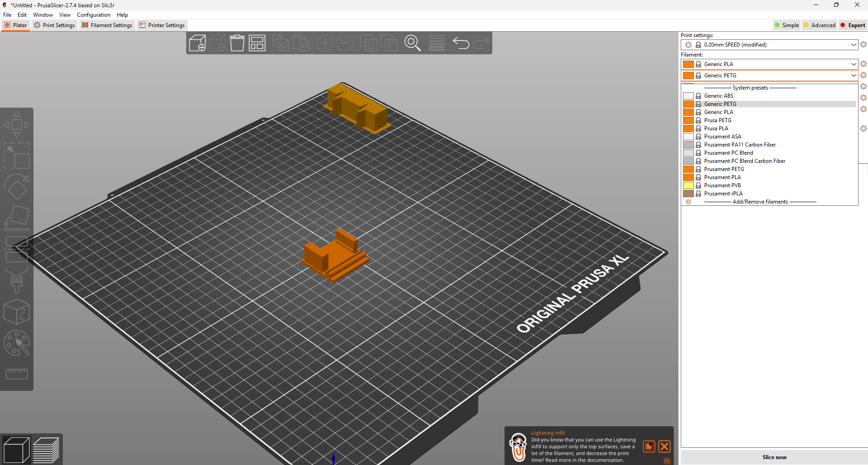The height and width of the screenshot is (465, 868).
Task: Open the first filament Generic PLA dropdown
Action: [x=853, y=64]
